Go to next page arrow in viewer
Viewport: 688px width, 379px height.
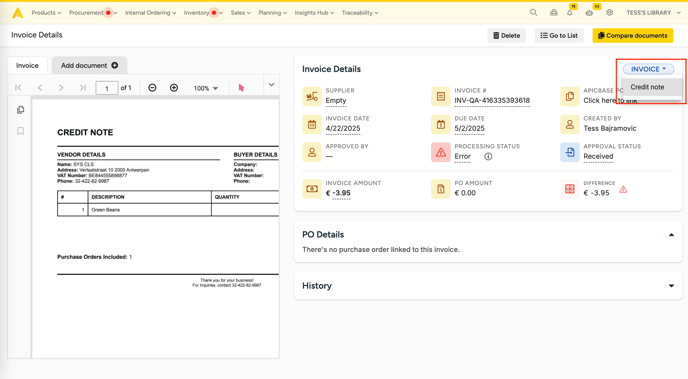pyautogui.click(x=61, y=88)
